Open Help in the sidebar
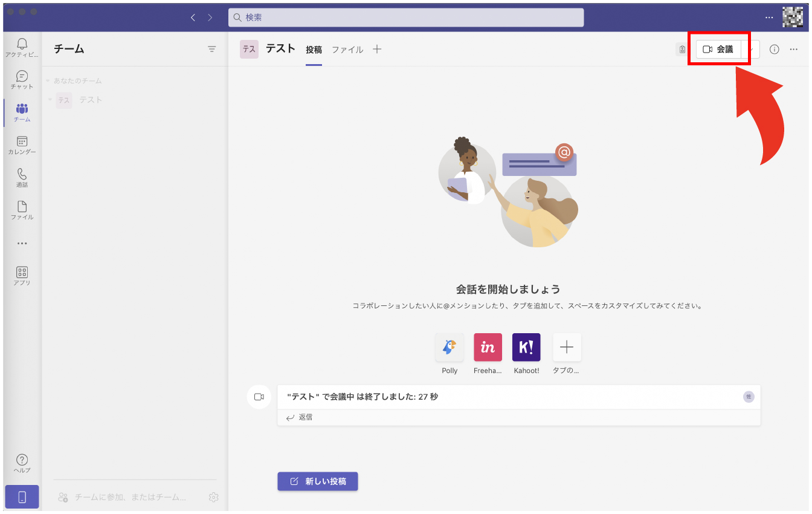The height and width of the screenshot is (514, 812). (22, 463)
